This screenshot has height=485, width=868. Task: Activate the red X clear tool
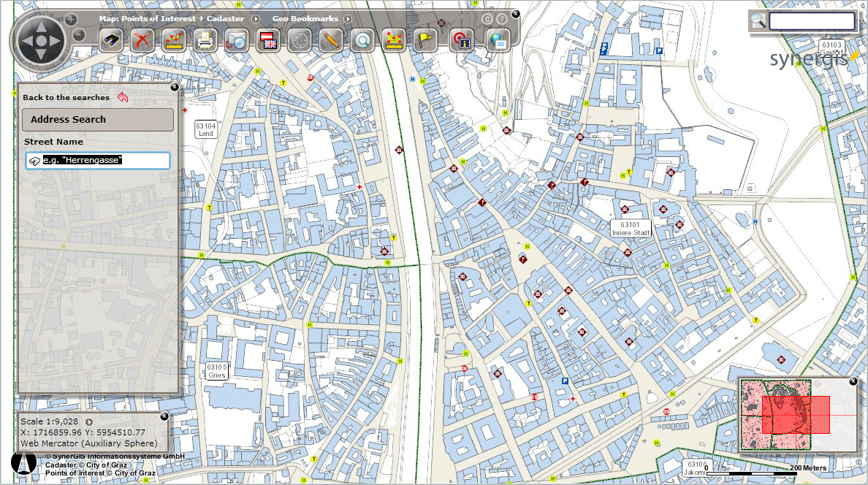[143, 41]
